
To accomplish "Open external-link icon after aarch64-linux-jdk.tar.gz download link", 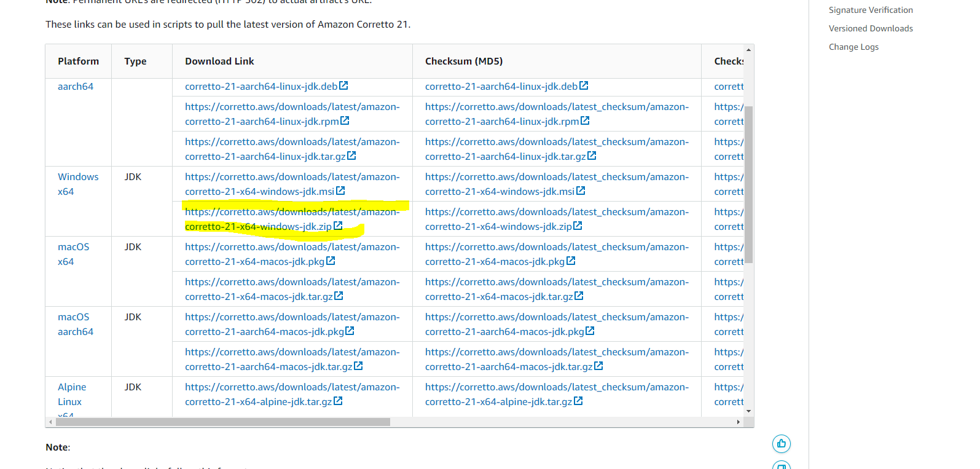I will click(351, 156).
